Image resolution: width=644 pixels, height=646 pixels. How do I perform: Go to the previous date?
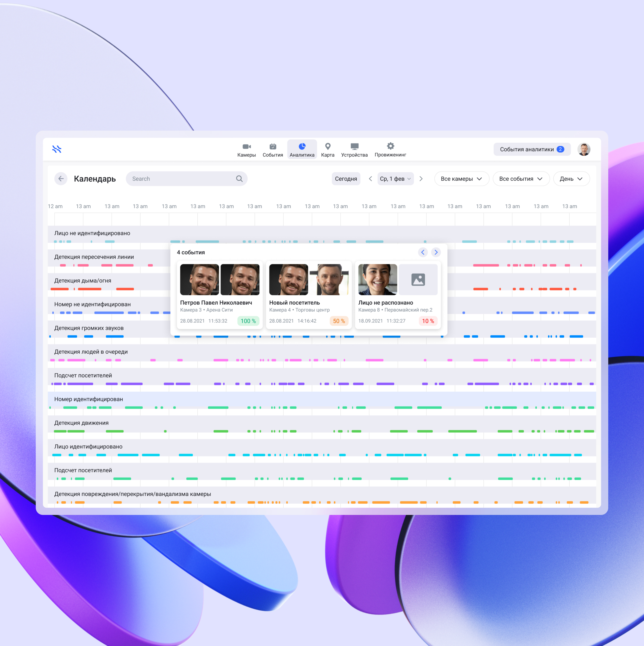click(370, 178)
